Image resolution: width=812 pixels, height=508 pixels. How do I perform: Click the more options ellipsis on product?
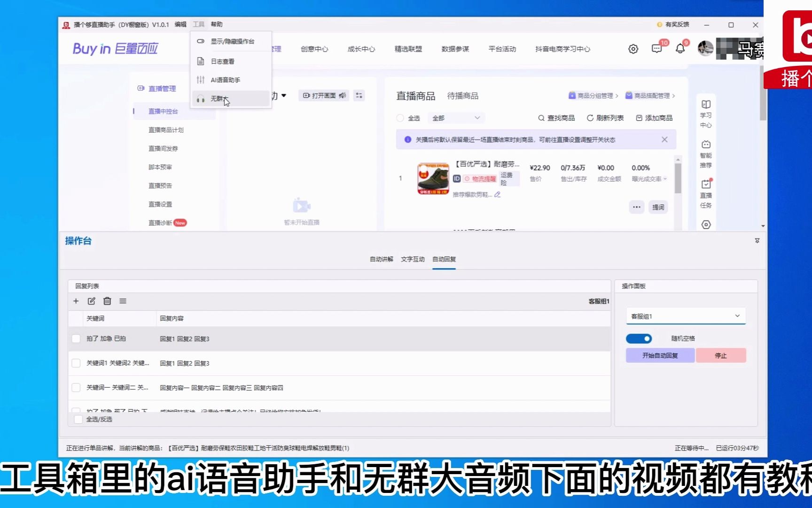click(637, 207)
